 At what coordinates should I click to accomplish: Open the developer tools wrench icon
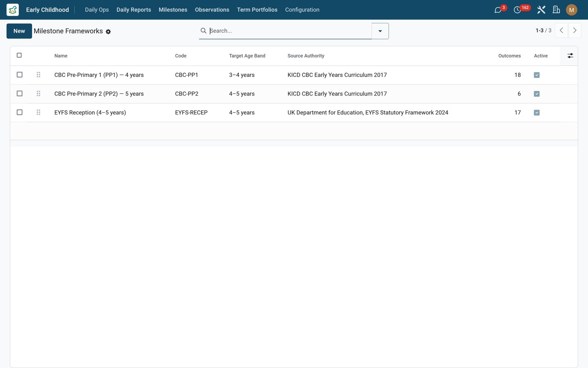[541, 10]
